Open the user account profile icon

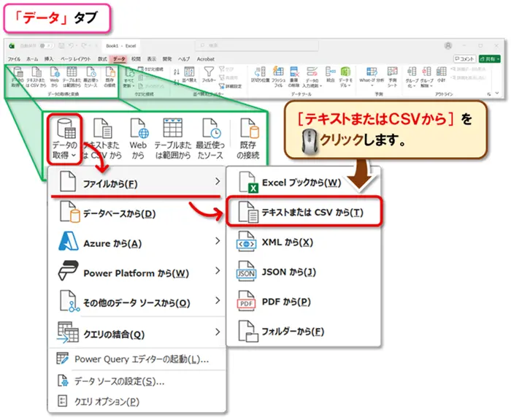click(x=448, y=45)
